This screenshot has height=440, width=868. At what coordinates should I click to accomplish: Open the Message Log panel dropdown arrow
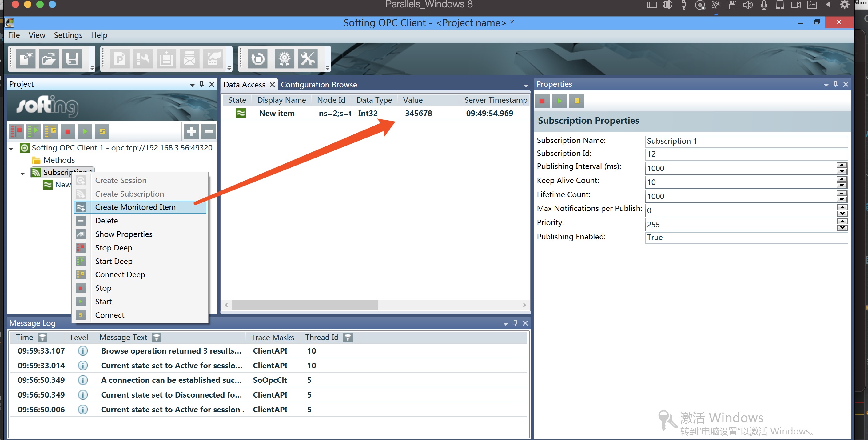click(505, 324)
